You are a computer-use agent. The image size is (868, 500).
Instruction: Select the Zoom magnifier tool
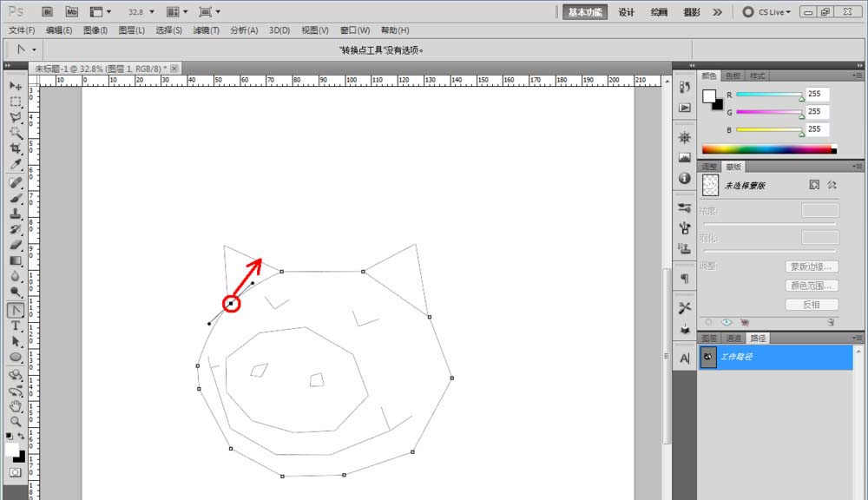[x=16, y=422]
